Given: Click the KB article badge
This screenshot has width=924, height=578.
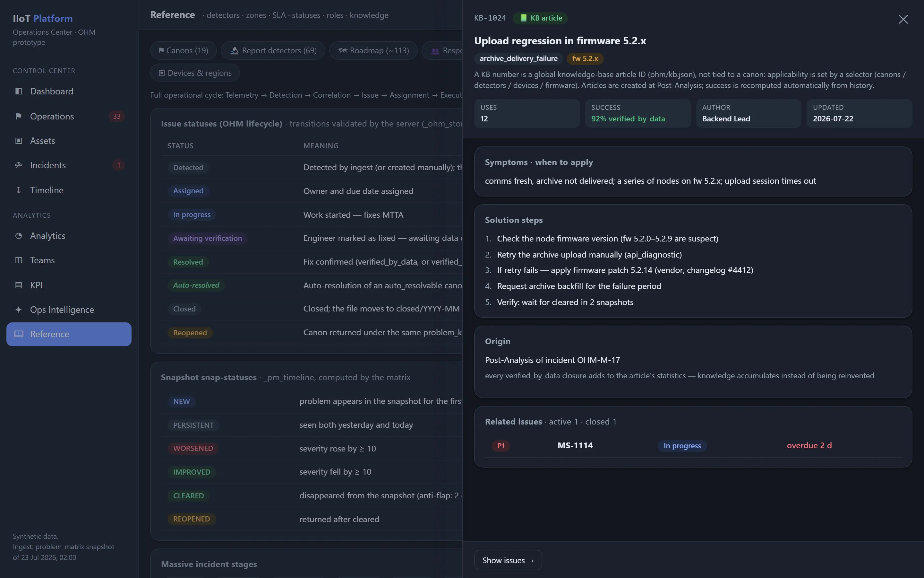Looking at the screenshot, I should point(540,18).
